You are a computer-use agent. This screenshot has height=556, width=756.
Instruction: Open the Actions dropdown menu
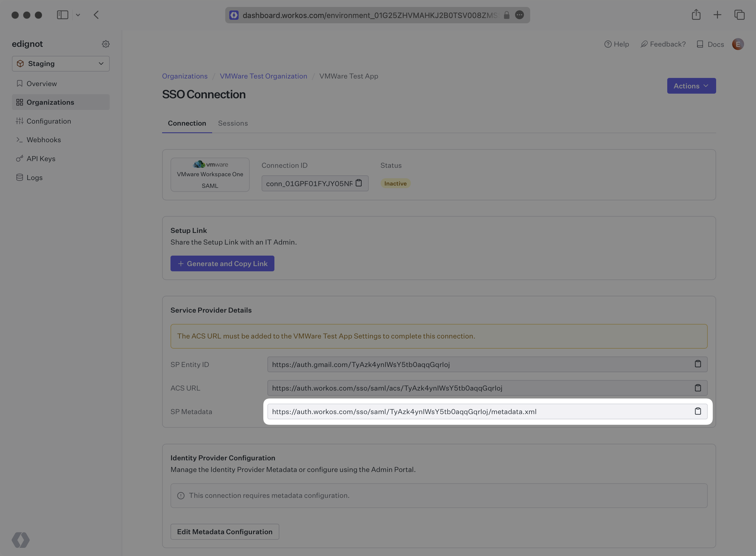click(x=691, y=86)
